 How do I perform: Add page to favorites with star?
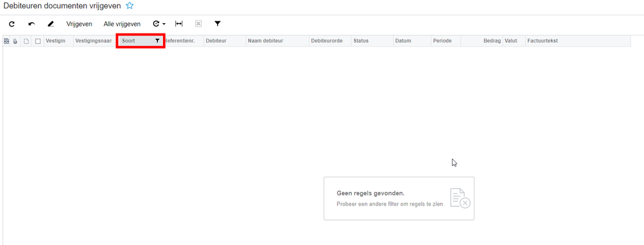click(x=130, y=6)
